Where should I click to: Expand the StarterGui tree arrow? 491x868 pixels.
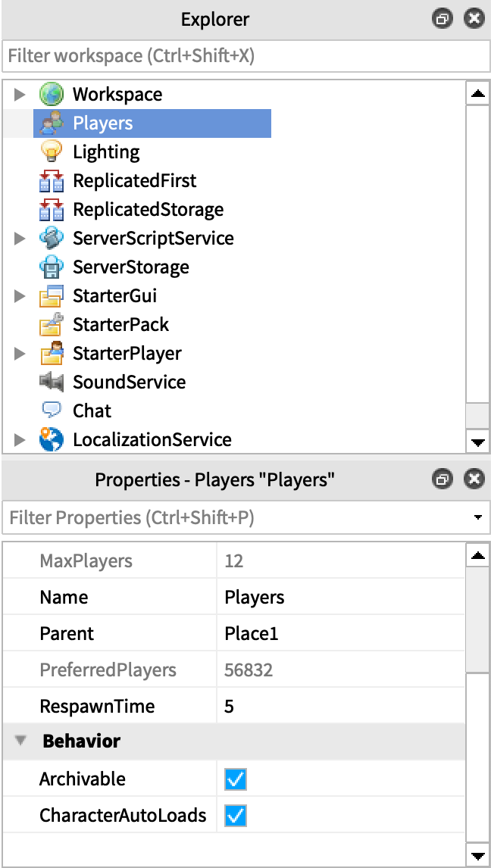click(x=20, y=296)
